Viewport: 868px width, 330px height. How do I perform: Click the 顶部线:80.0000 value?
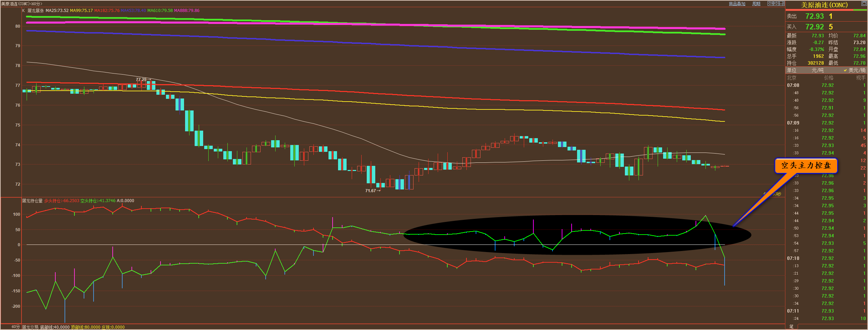click(86, 327)
